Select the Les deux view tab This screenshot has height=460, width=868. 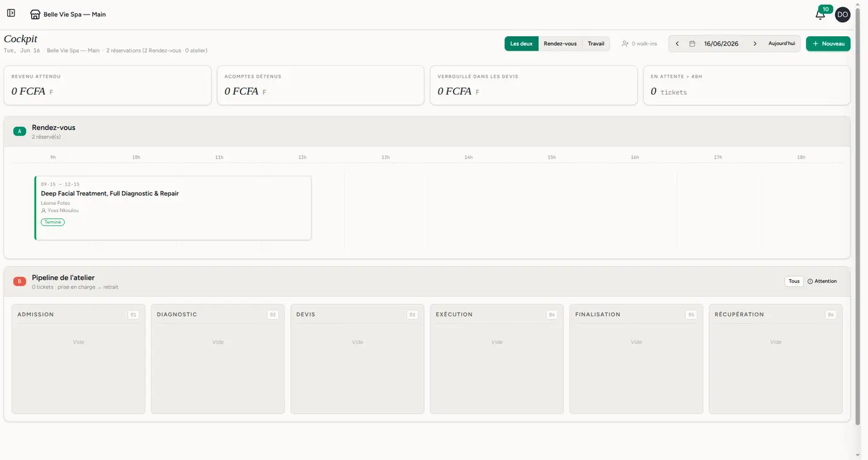(521, 44)
